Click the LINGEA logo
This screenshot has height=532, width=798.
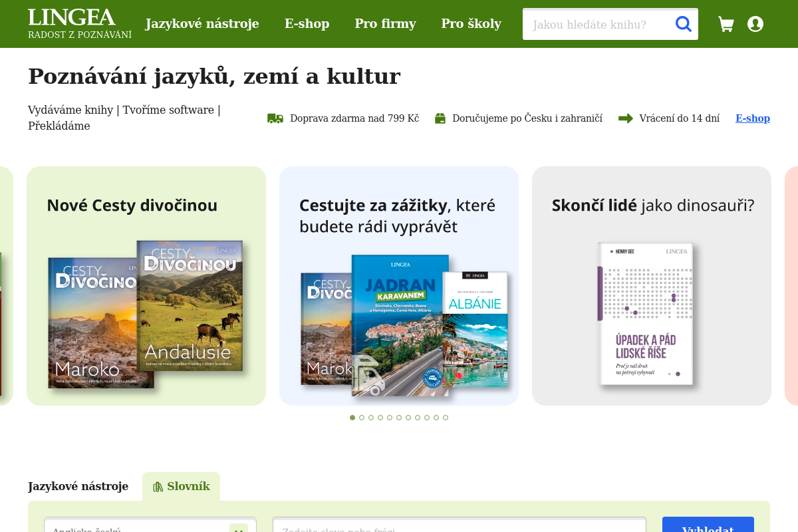[x=72, y=17]
